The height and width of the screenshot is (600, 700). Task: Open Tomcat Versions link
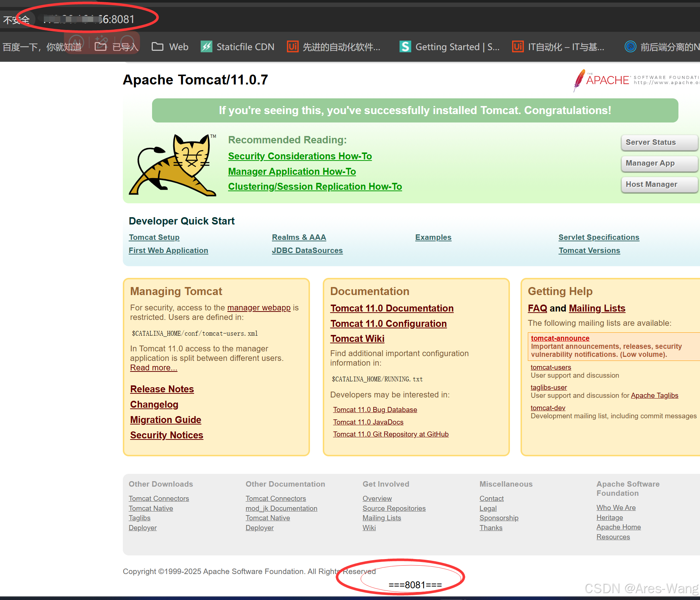(x=589, y=250)
